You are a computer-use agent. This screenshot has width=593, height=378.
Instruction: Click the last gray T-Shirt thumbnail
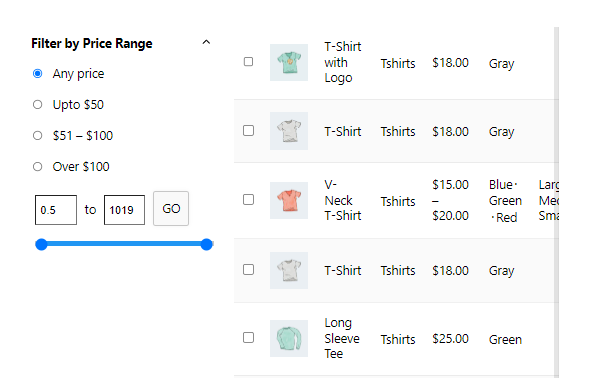click(x=289, y=270)
